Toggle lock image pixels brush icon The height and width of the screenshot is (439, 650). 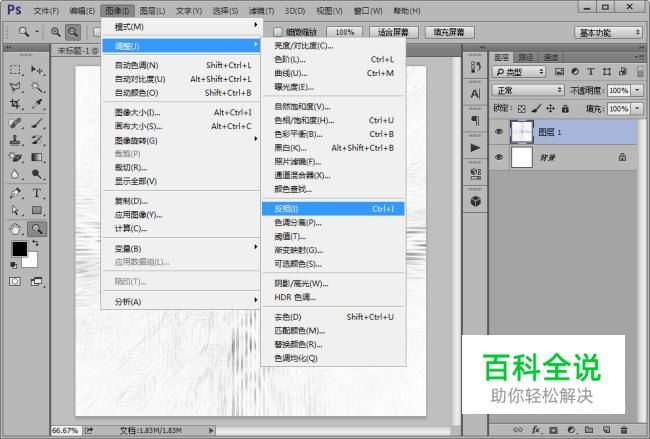coord(536,109)
